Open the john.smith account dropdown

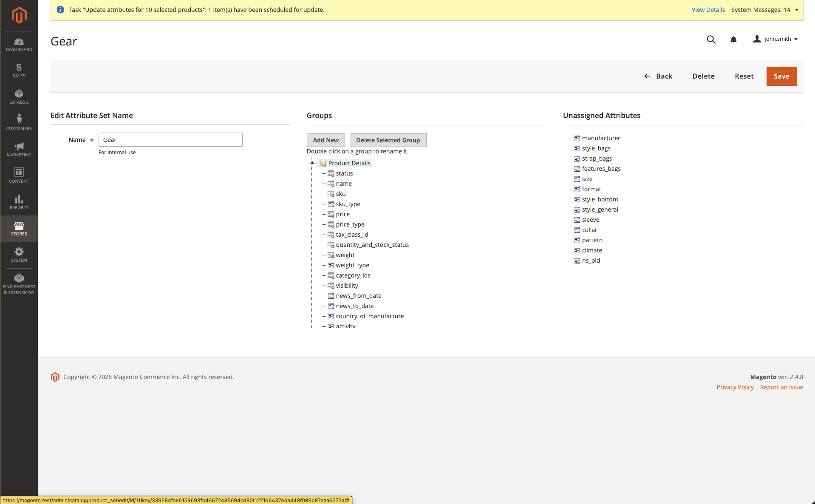[x=775, y=39]
